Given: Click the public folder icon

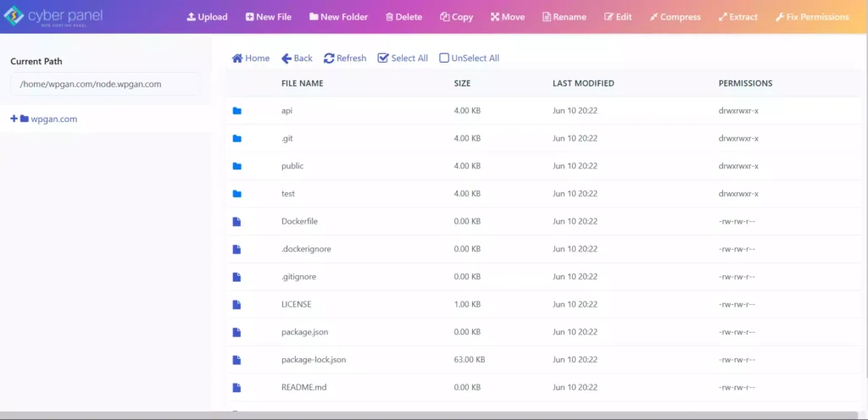Looking at the screenshot, I should [237, 166].
